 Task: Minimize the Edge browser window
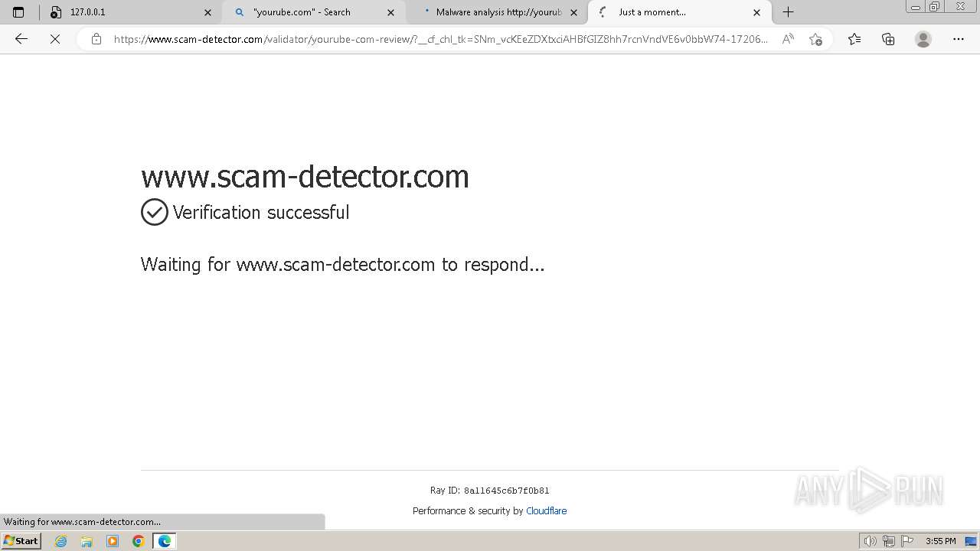pyautogui.click(x=915, y=7)
